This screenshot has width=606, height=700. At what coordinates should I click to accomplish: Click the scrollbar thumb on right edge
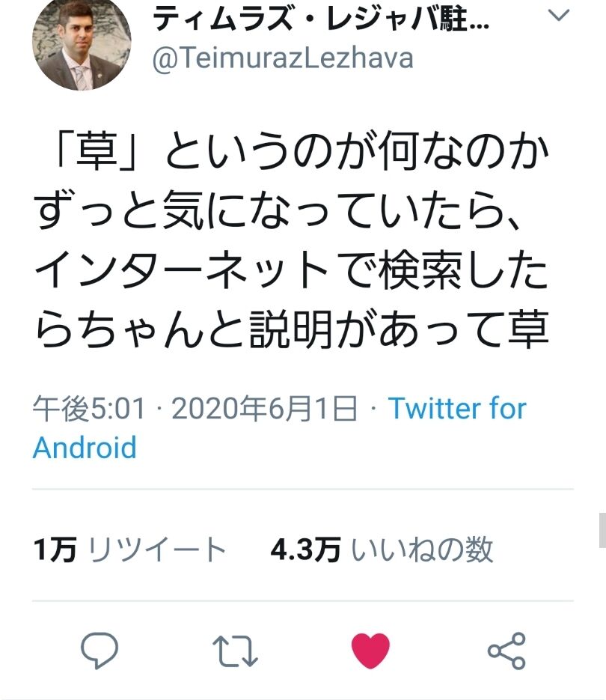[602, 530]
